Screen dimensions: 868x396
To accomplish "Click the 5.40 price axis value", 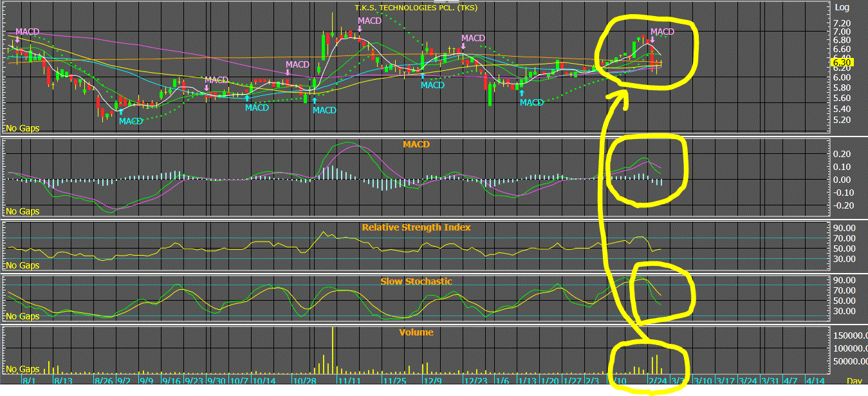I will pos(842,109).
